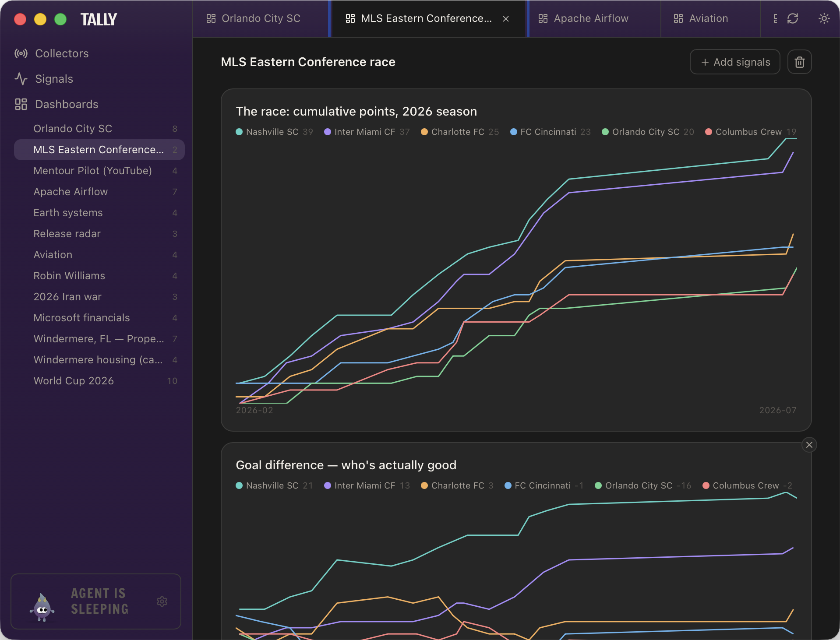Viewport: 840px width, 640px height.
Task: Click blue FC Cincinnati dot in cumulative points legend
Action: pyautogui.click(x=514, y=132)
